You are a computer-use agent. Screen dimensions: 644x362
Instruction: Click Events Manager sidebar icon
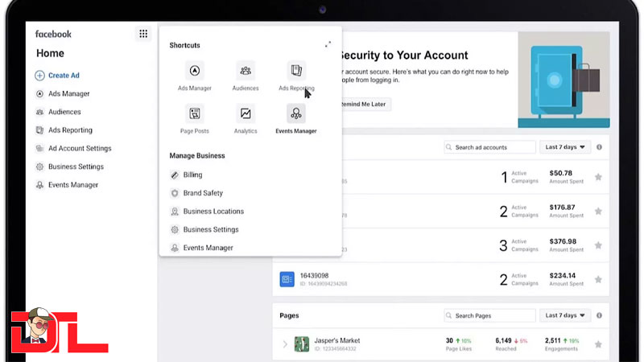(39, 185)
